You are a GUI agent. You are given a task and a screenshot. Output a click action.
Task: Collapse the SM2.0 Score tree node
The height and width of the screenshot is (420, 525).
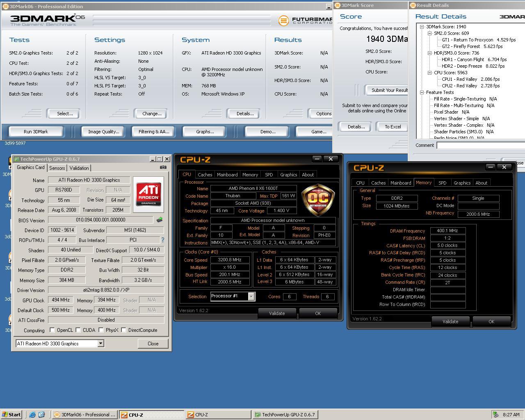pos(429,33)
